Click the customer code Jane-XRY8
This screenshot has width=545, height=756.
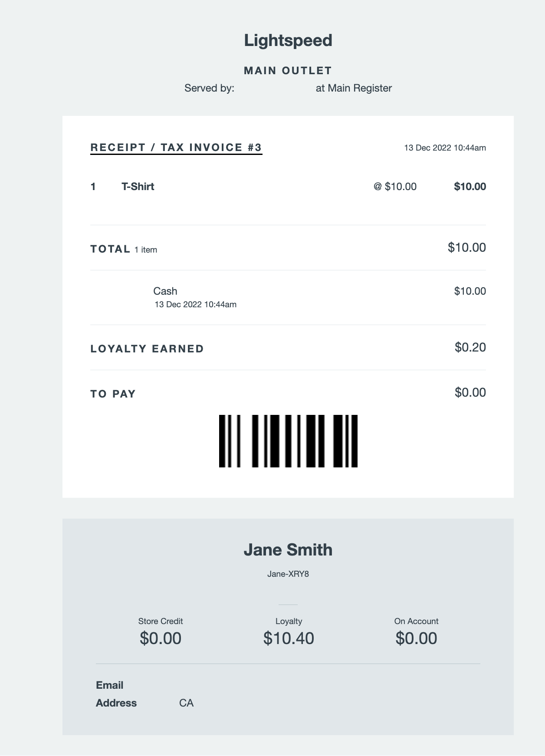pos(288,574)
